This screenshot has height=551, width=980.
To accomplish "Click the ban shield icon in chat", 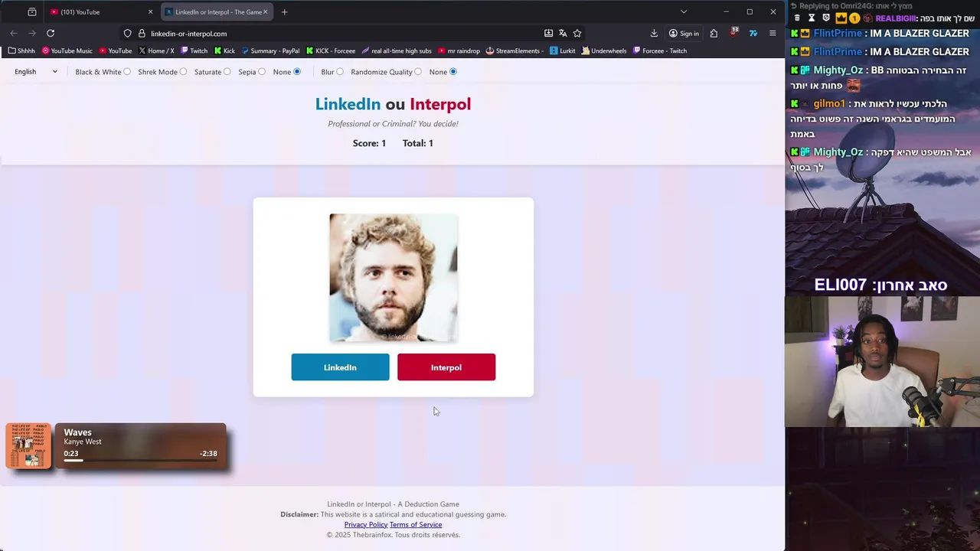I will (x=825, y=18).
